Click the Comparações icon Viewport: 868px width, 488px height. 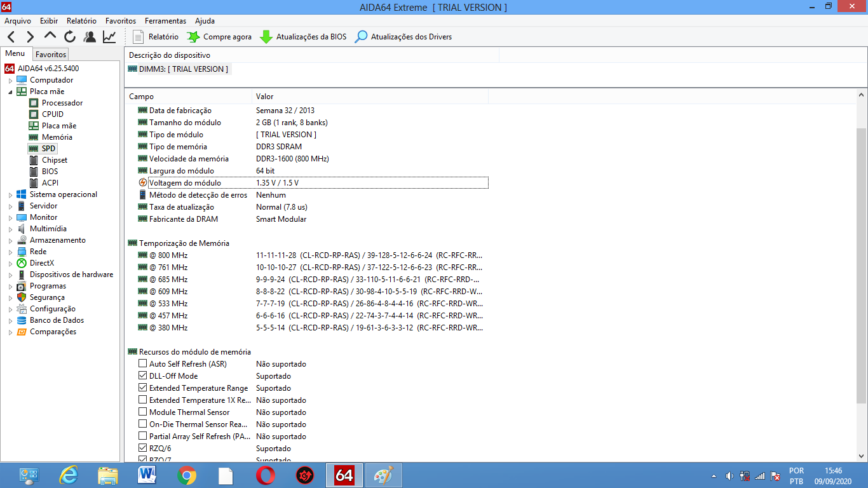(x=22, y=332)
